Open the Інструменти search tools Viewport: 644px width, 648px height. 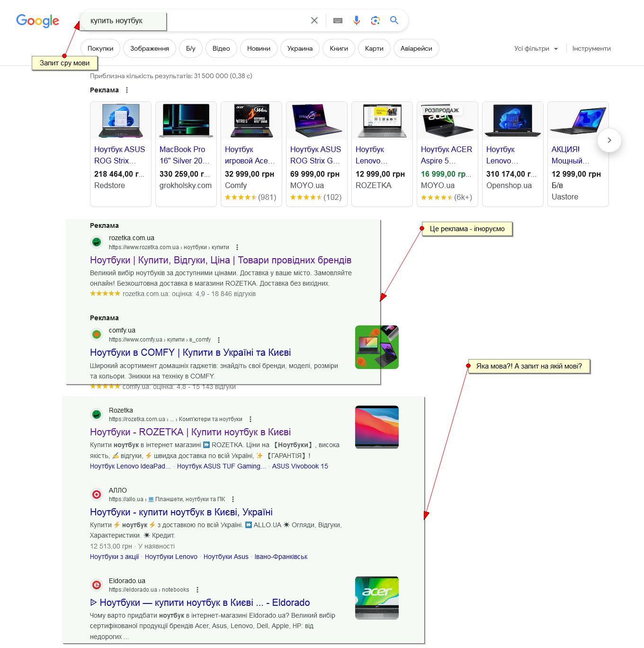tap(591, 48)
